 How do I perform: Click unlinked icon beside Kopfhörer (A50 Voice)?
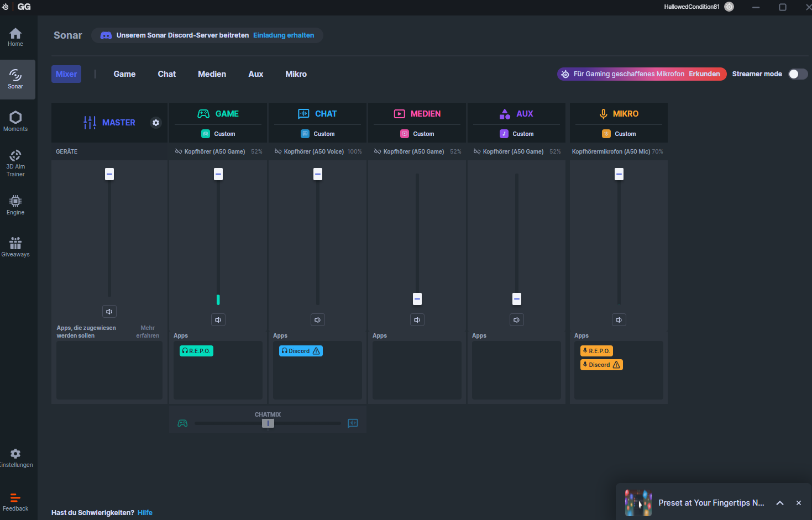coord(278,151)
